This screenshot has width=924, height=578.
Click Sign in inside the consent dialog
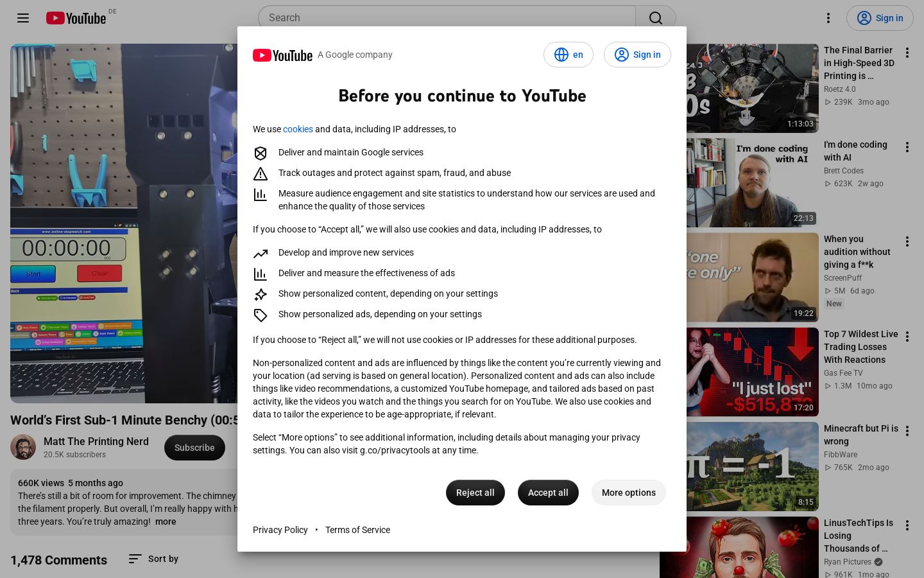637,55
